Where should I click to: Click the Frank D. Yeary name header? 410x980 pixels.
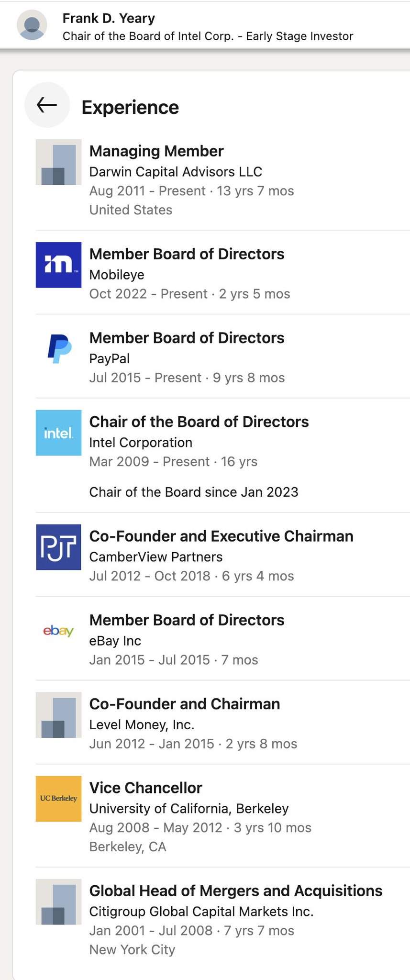tap(109, 18)
